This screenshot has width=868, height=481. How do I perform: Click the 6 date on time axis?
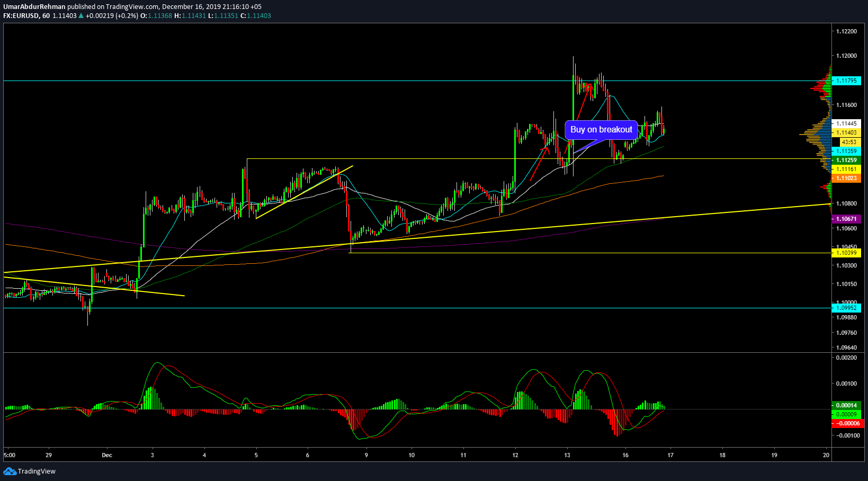pyautogui.click(x=308, y=455)
